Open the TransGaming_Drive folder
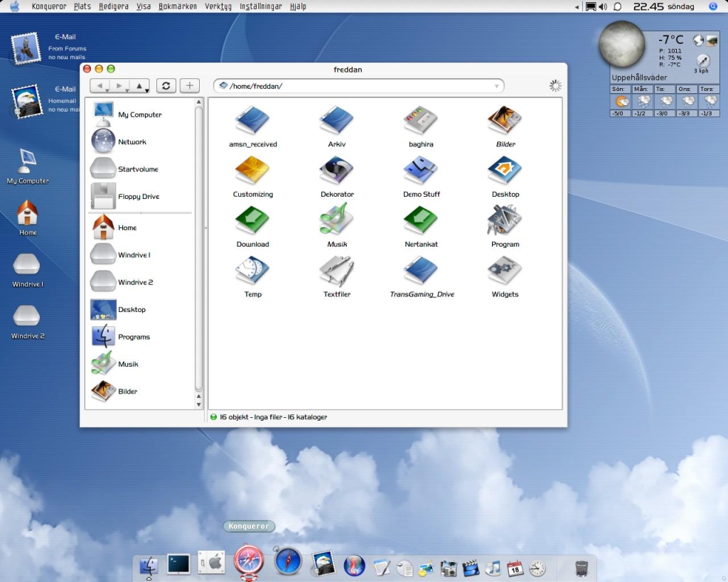 422,271
